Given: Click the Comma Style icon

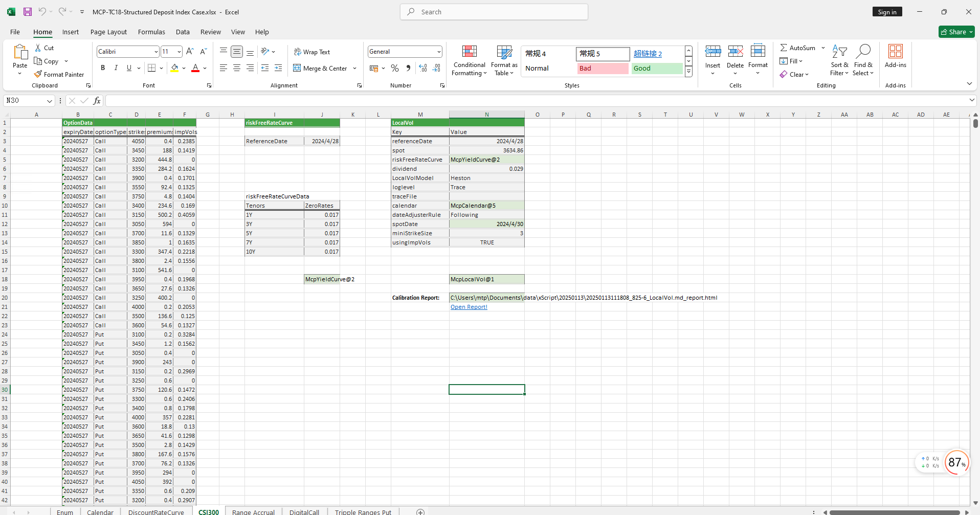Looking at the screenshot, I should [408, 68].
